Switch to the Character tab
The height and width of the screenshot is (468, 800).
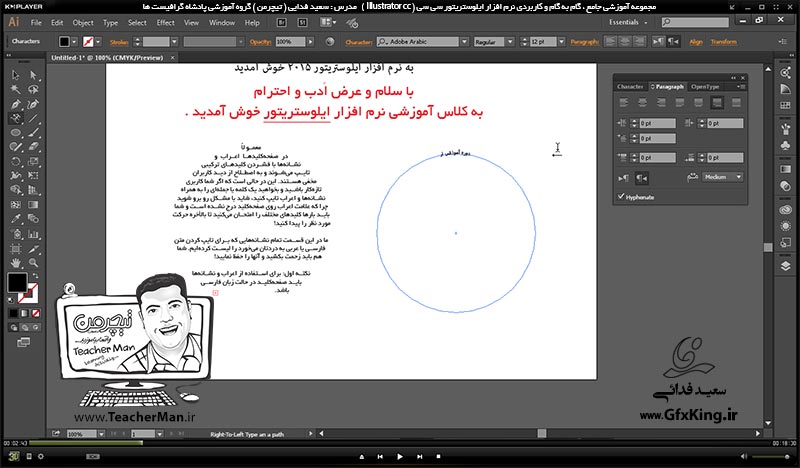coord(630,87)
